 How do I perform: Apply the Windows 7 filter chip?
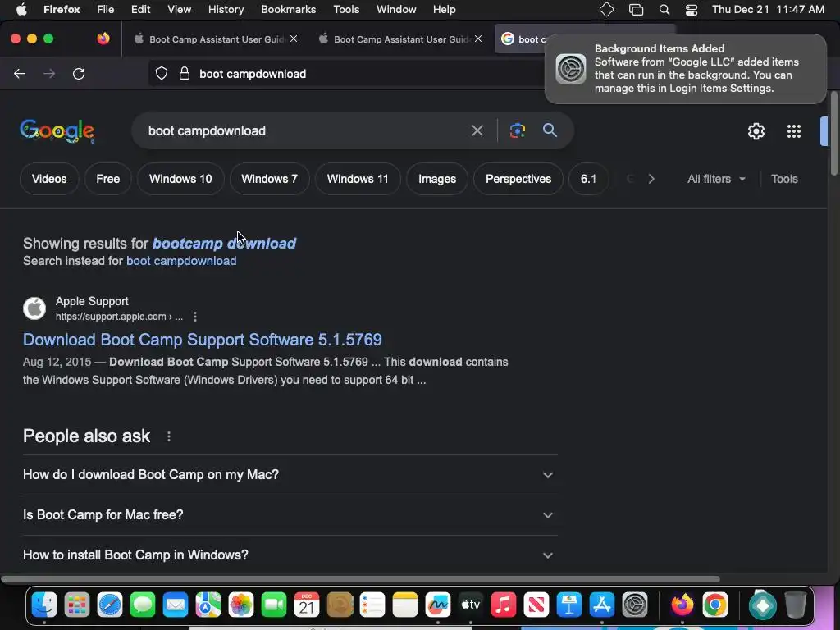[x=269, y=179]
